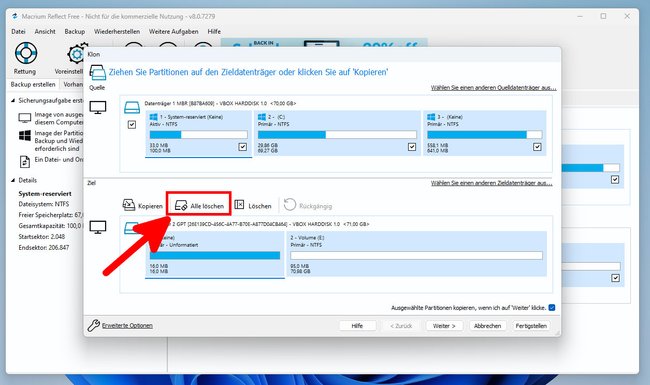Select 'Ein Datei- und Ordner' backup task
650x385 pixels.
point(59,160)
